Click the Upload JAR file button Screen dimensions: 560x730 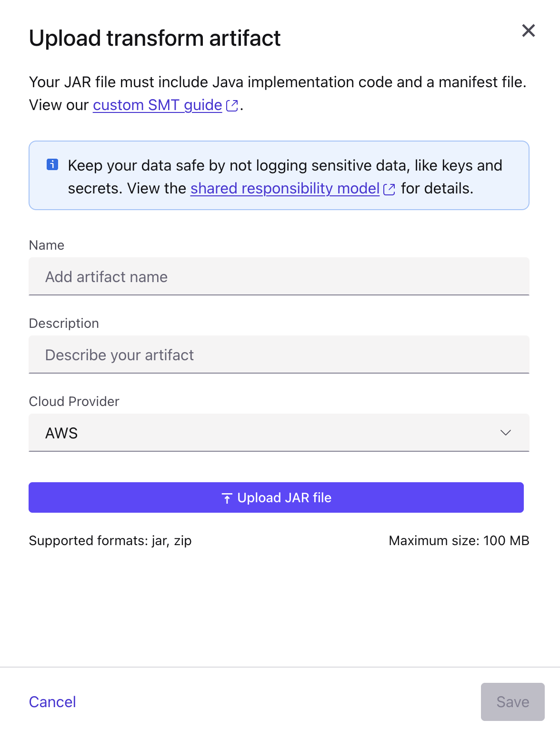pyautogui.click(x=276, y=497)
